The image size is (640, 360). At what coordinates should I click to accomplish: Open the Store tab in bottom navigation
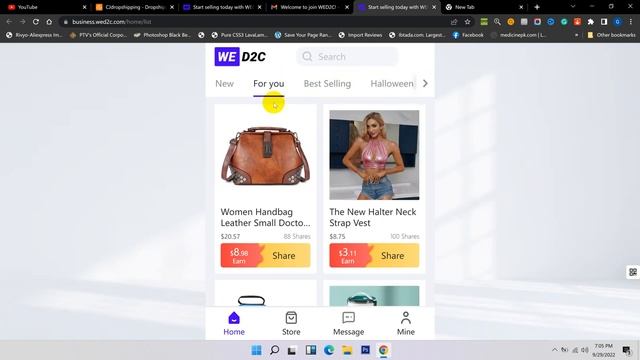coord(291,324)
